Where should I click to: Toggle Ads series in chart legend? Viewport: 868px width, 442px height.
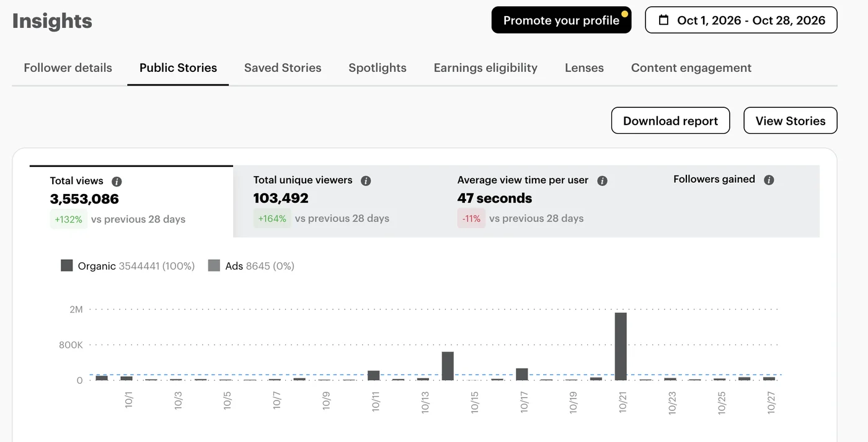click(251, 266)
